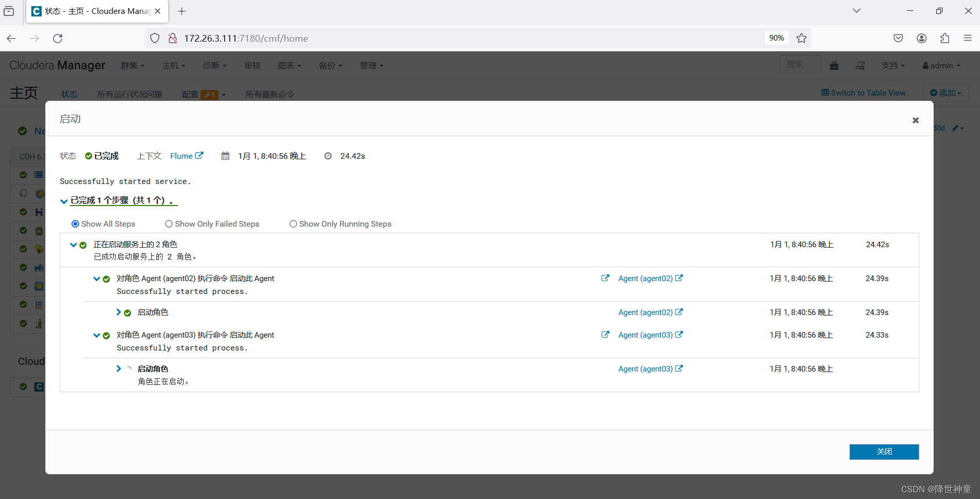Image resolution: width=980 pixels, height=499 pixels.
Task: Collapse the 正在启动服务上的 2 角色 step
Action: click(74, 245)
